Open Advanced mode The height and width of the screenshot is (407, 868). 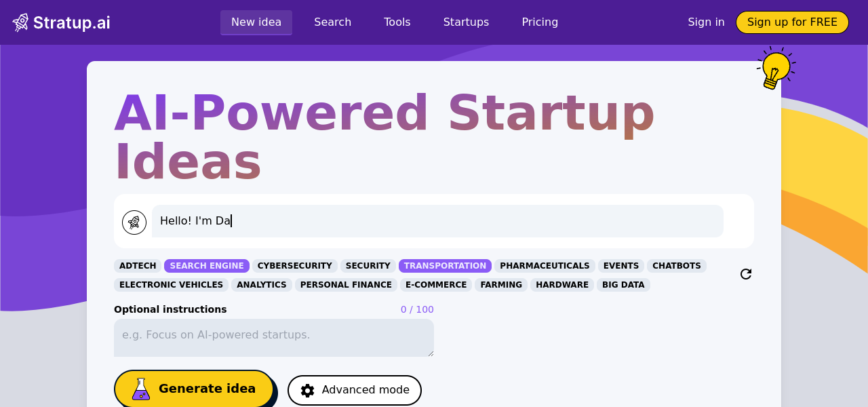point(355,390)
